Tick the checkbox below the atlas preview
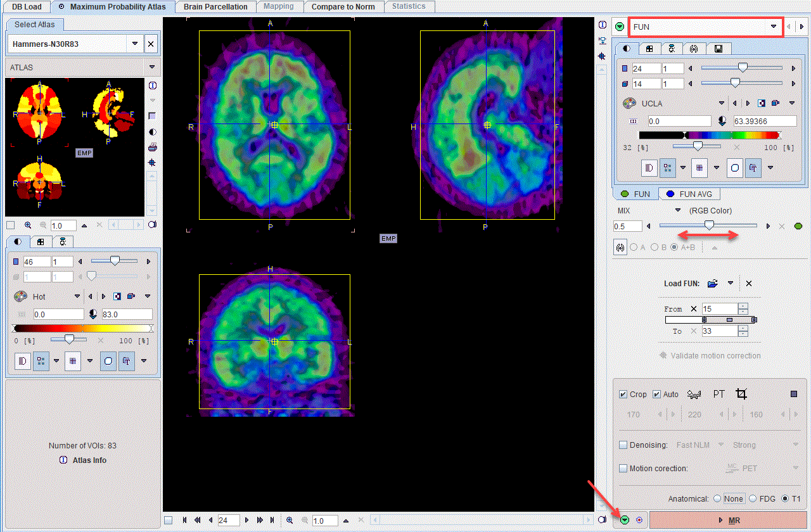The width and height of the screenshot is (811, 532). coord(10,225)
